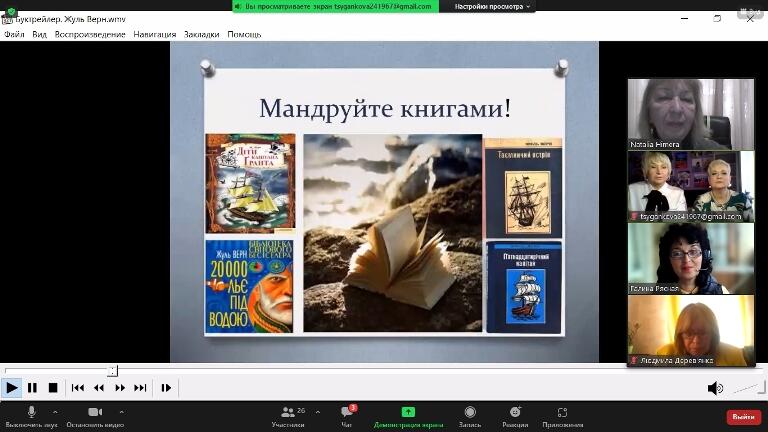Click the 20000 льє під водою cover
768x432 pixels.
[x=249, y=286]
